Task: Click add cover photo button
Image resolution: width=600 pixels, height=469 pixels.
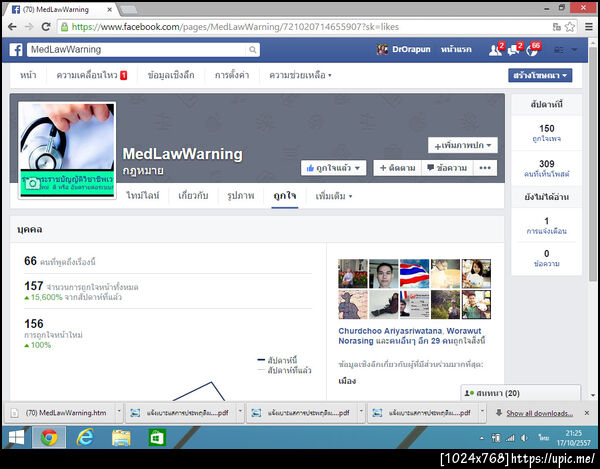Action: coord(463,145)
